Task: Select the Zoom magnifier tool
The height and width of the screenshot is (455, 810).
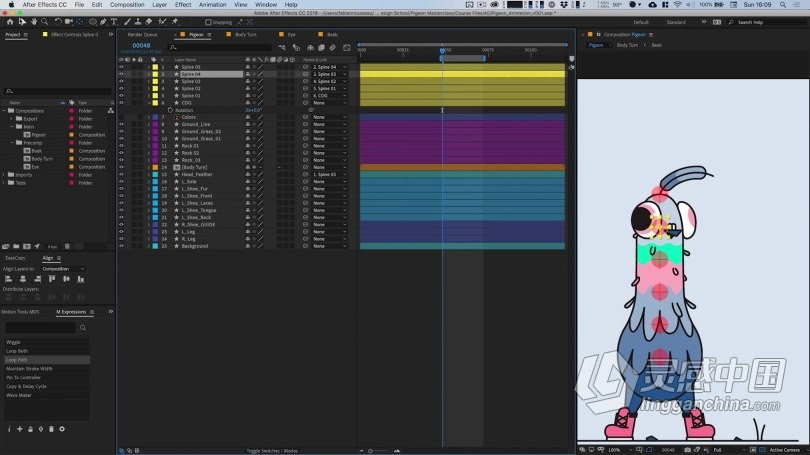Action: tap(44, 22)
